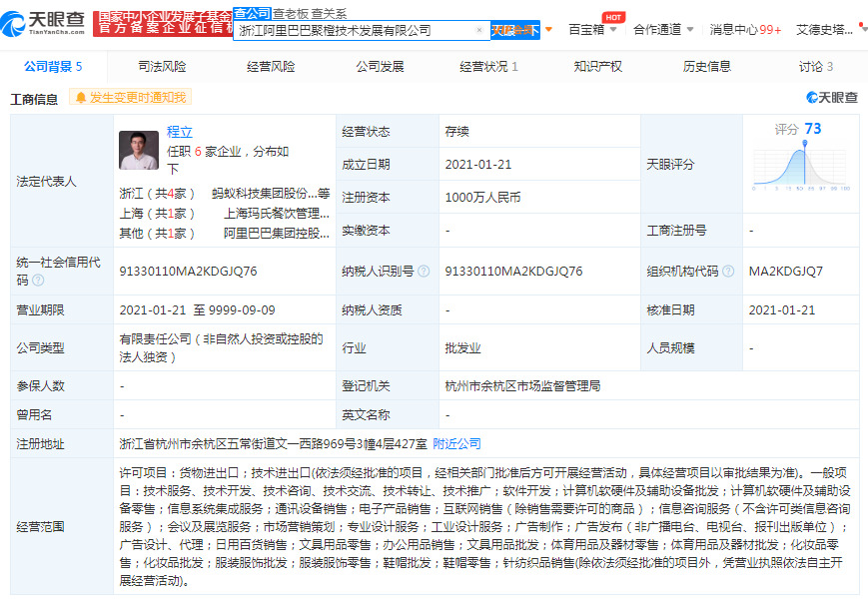
Task: Select the 查关系 search tab
Action: (329, 14)
